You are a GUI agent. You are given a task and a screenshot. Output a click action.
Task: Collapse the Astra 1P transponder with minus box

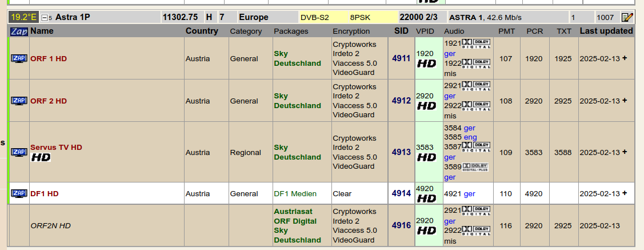pos(46,18)
